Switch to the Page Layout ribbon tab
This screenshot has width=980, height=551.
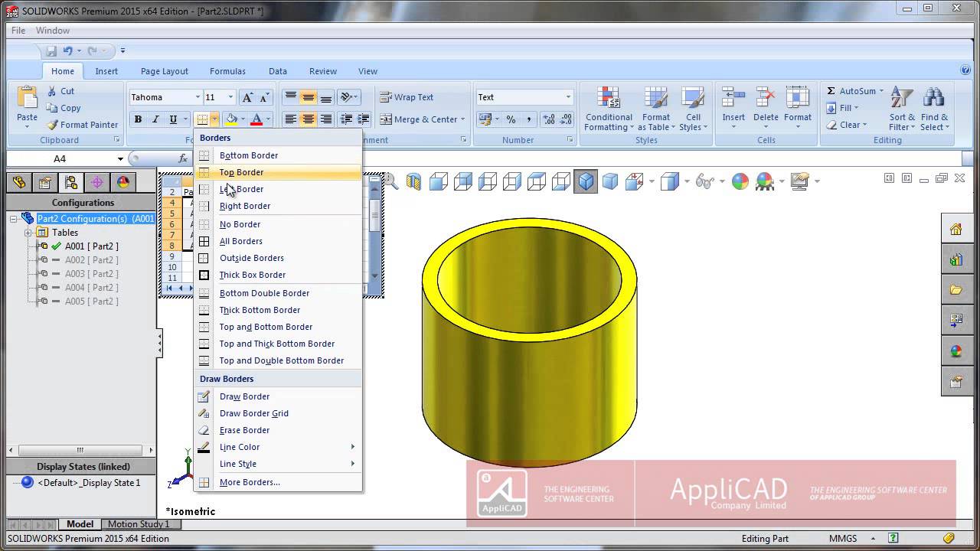click(x=164, y=71)
